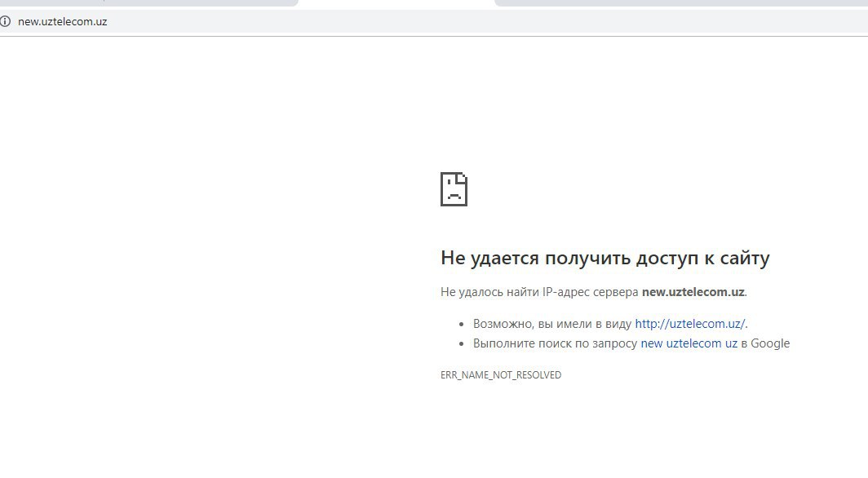This screenshot has width=868, height=478.
Task: Click bold new.uztelecom.uz server name in message
Action: pos(693,291)
